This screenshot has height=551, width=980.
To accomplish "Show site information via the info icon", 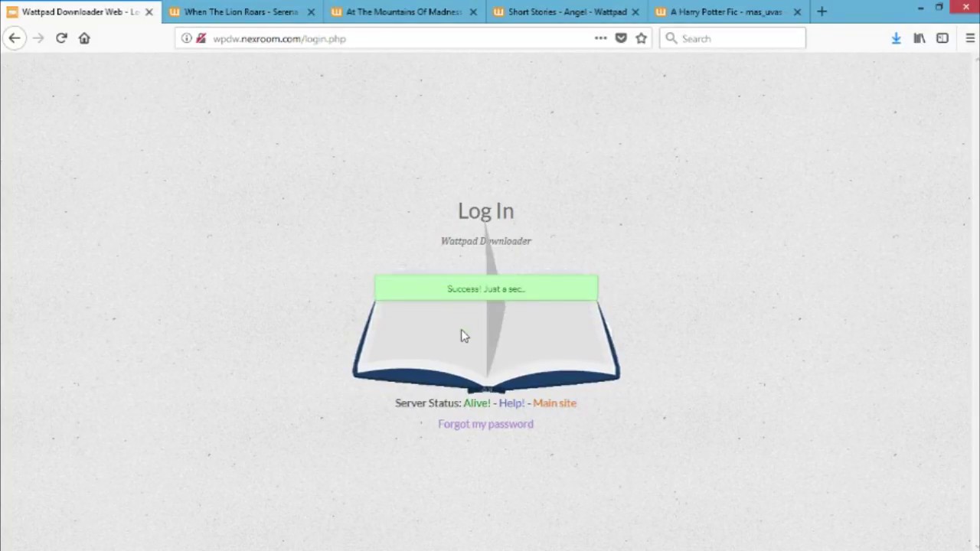I will tap(186, 38).
